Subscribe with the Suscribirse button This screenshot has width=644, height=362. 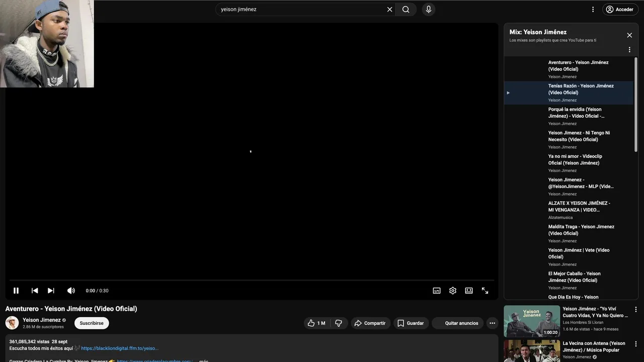pos(92,323)
